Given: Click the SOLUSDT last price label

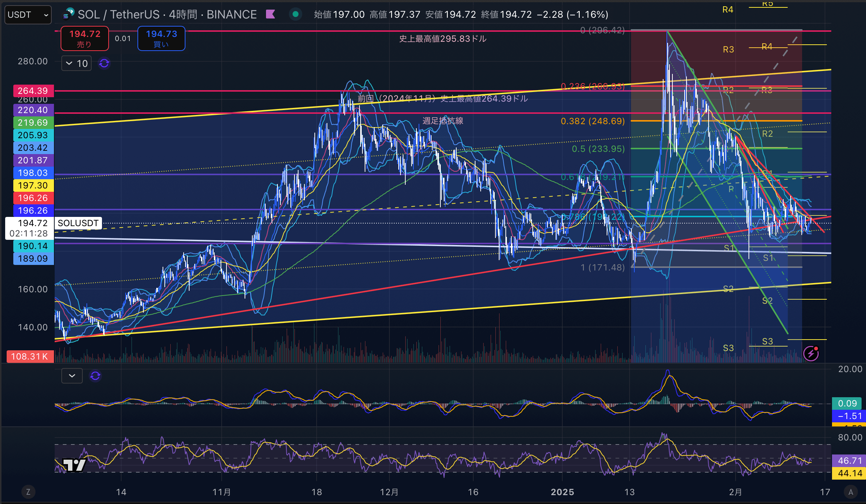Looking at the screenshot, I should 78,223.
